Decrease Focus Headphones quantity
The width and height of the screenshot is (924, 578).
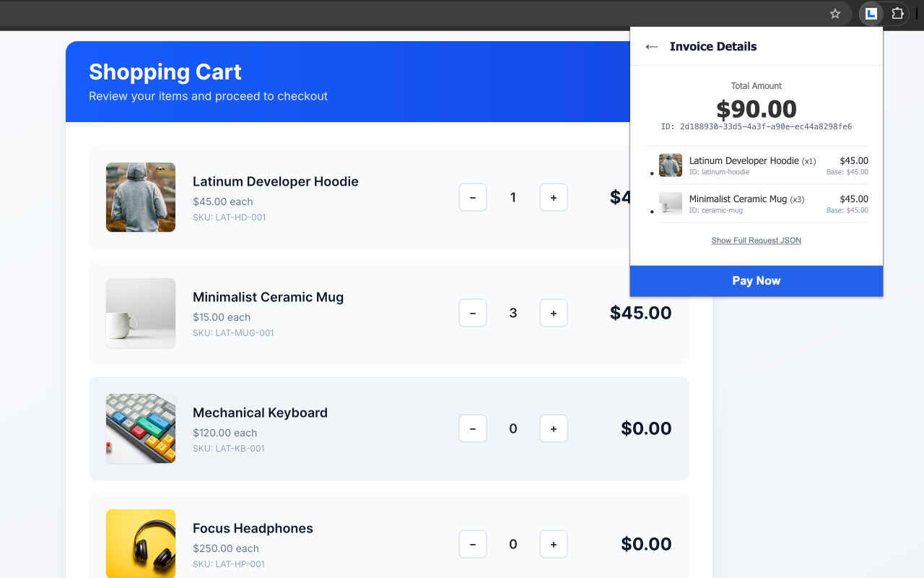click(473, 543)
